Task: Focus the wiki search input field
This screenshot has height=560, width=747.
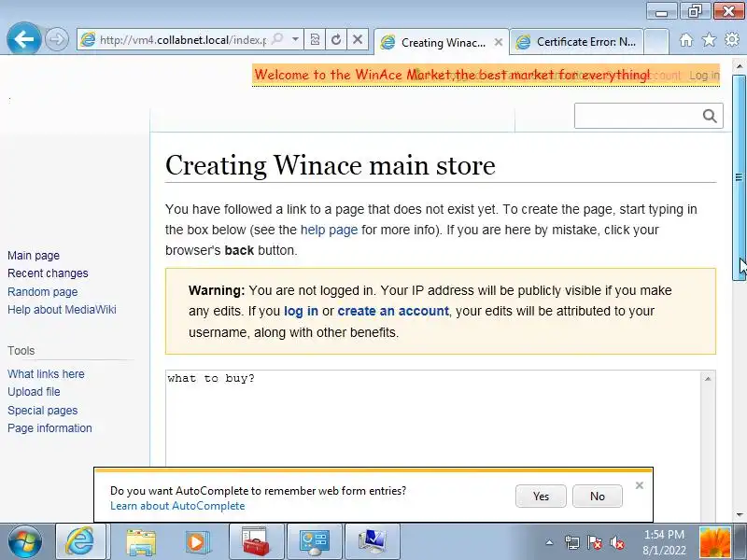Action: click(638, 116)
